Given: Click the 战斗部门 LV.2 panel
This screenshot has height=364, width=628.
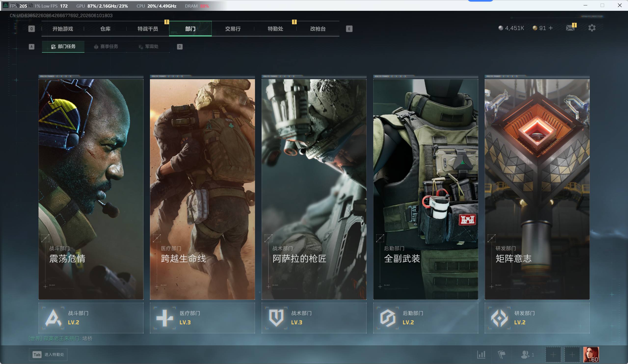Looking at the screenshot, I should (91, 318).
